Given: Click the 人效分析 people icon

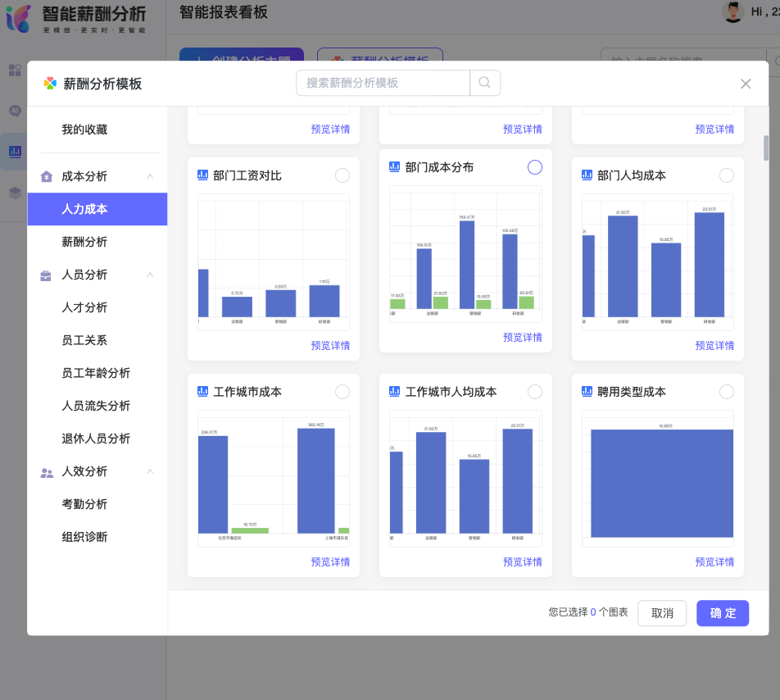Looking at the screenshot, I should [x=47, y=471].
